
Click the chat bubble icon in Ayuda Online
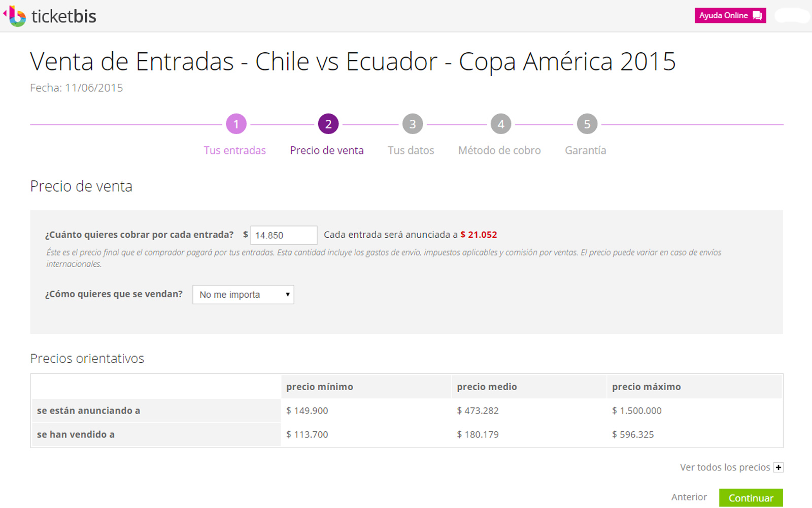click(757, 16)
